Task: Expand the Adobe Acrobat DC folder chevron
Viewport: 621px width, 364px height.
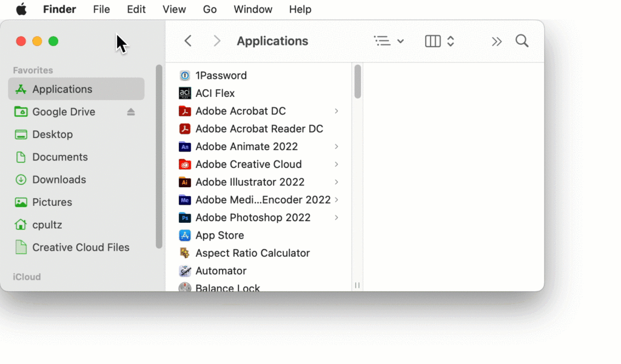Action: pos(337,111)
